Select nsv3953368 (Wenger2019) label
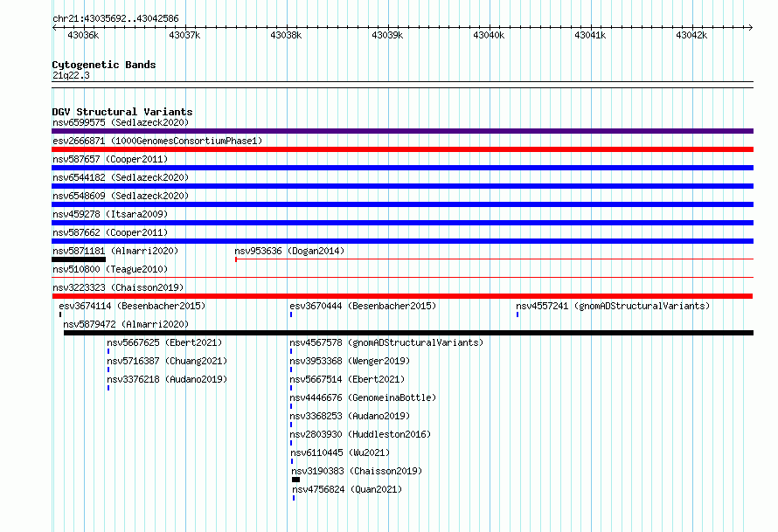Screen dimensions: 778x532 pyautogui.click(x=350, y=361)
